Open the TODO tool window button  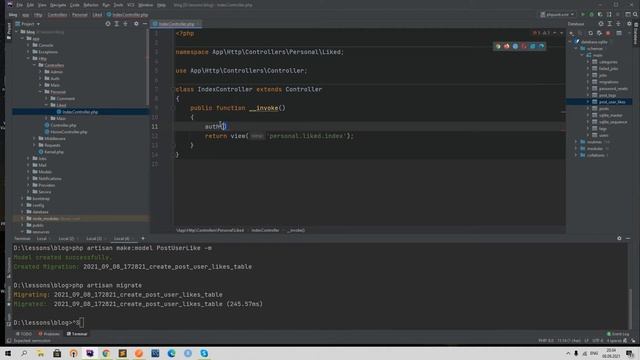24,334
